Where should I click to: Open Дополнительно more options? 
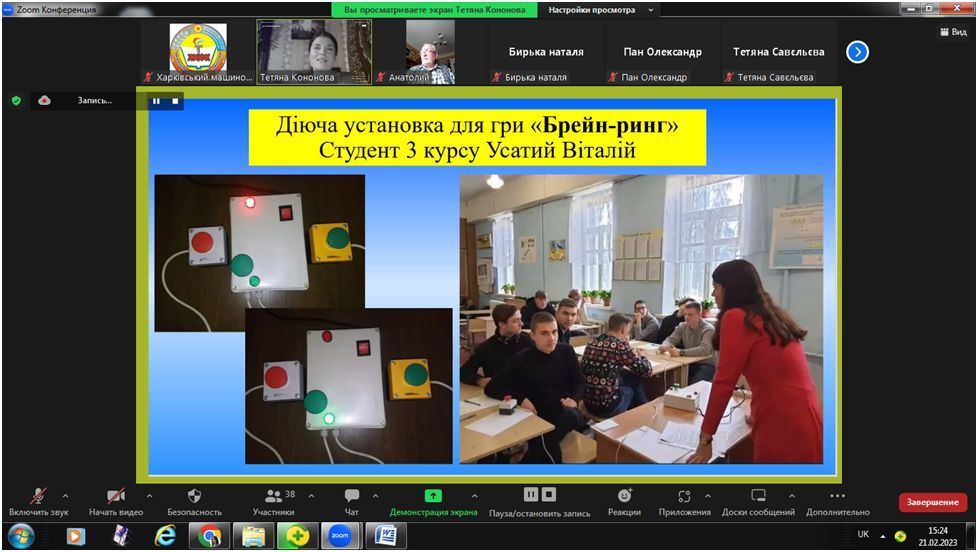pyautogui.click(x=838, y=502)
